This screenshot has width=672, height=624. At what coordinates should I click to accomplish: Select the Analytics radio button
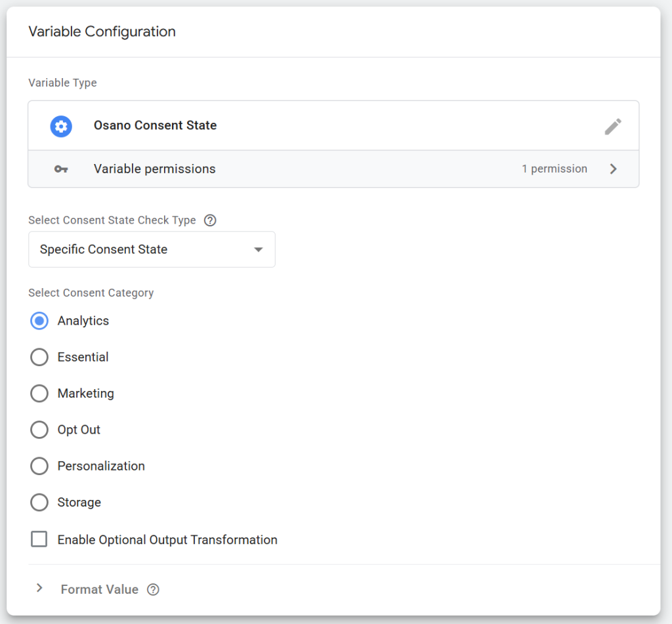tap(39, 321)
